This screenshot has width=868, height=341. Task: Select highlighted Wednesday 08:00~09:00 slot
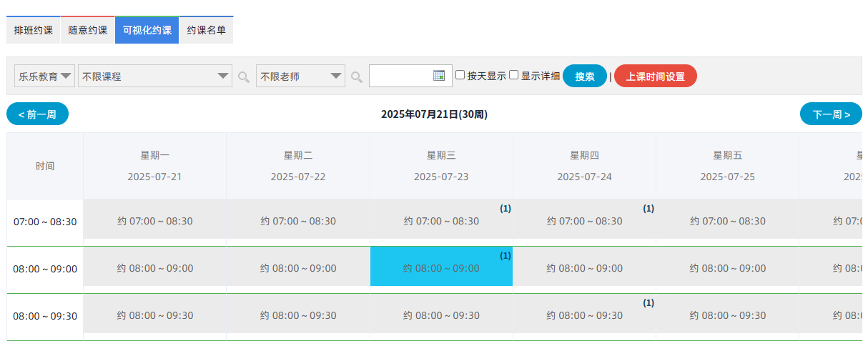441,267
